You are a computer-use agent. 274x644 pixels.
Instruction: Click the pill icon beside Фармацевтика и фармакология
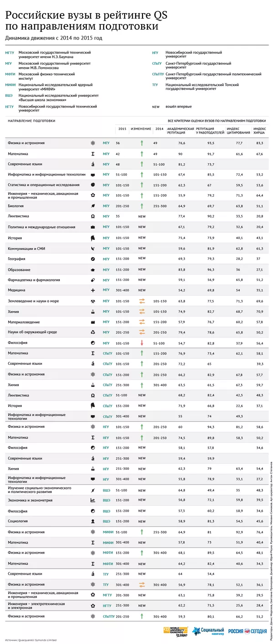[93, 280]
